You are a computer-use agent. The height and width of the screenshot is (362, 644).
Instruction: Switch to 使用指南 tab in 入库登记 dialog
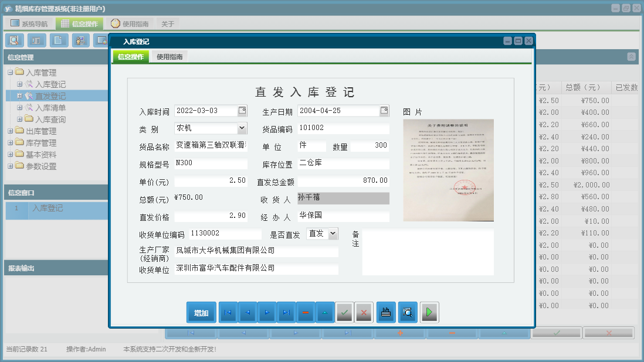170,57
